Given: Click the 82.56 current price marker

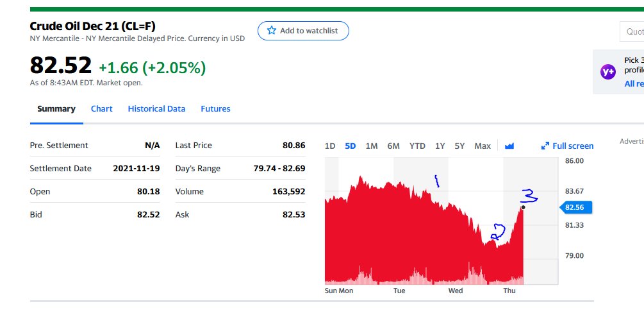Looking at the screenshot, I should [576, 208].
